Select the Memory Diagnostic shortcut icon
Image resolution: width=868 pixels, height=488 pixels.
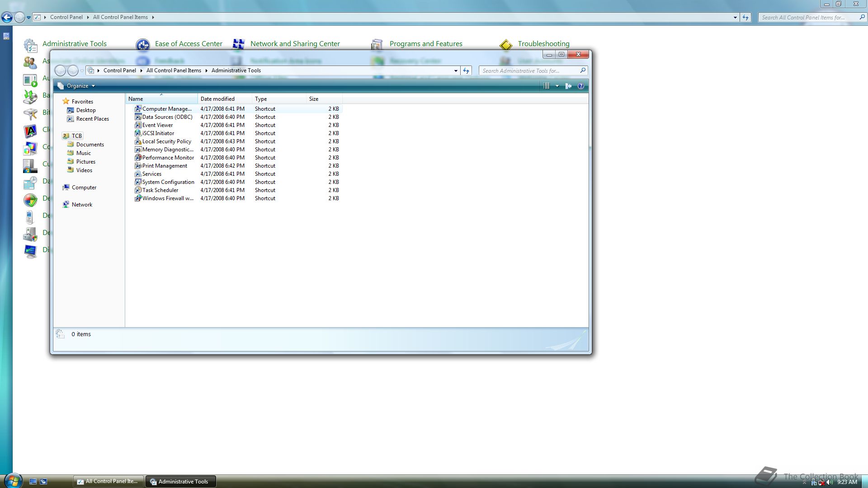point(138,150)
